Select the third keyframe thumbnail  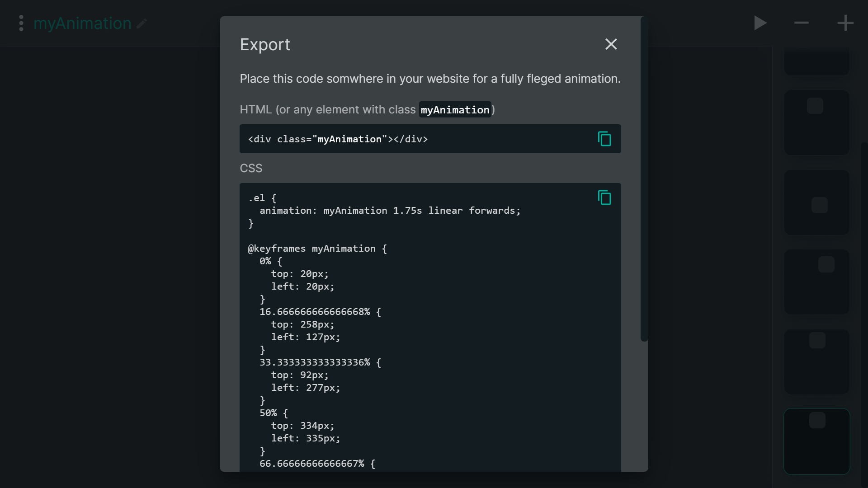[x=816, y=202]
